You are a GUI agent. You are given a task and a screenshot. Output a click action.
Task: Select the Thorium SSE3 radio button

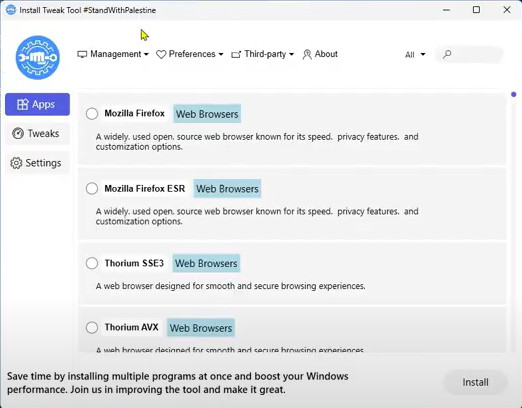pos(92,263)
